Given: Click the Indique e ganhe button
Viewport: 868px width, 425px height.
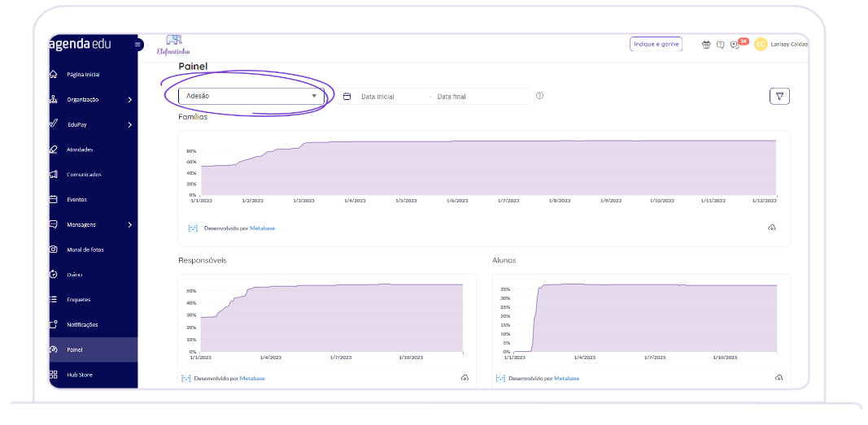Looking at the screenshot, I should (x=656, y=44).
